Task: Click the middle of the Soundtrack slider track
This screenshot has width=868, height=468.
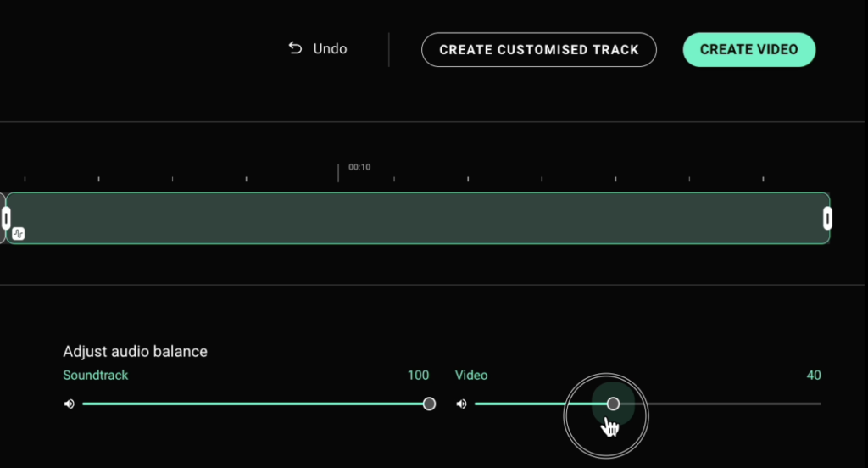Action: pos(254,404)
